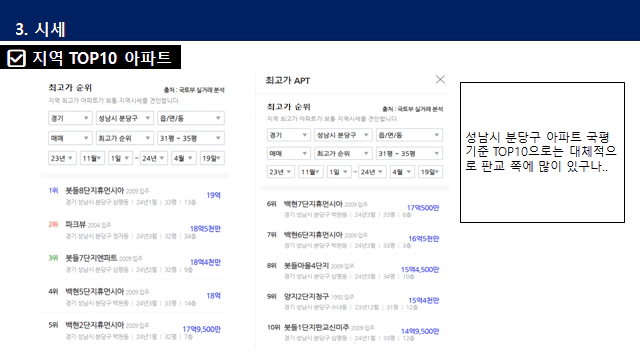
Task: Select 7위 백현6단지휴먼시아 apartment
Action: (353, 239)
